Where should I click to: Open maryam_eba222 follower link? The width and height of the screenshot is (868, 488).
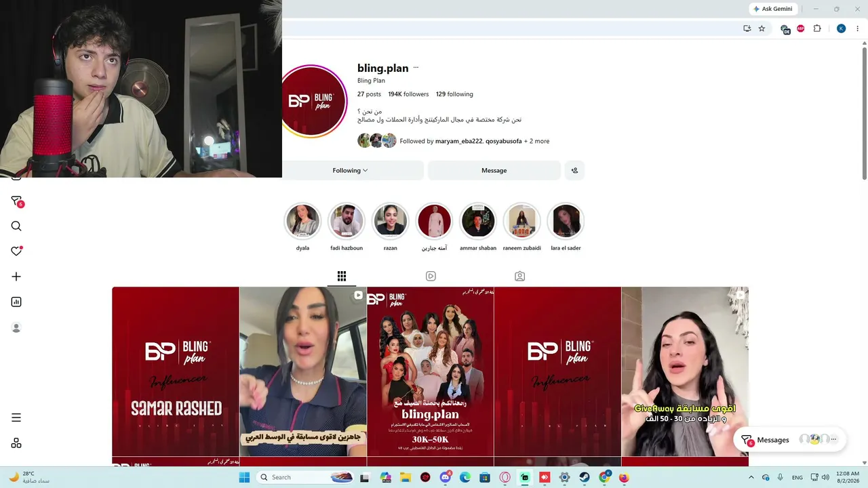458,141
